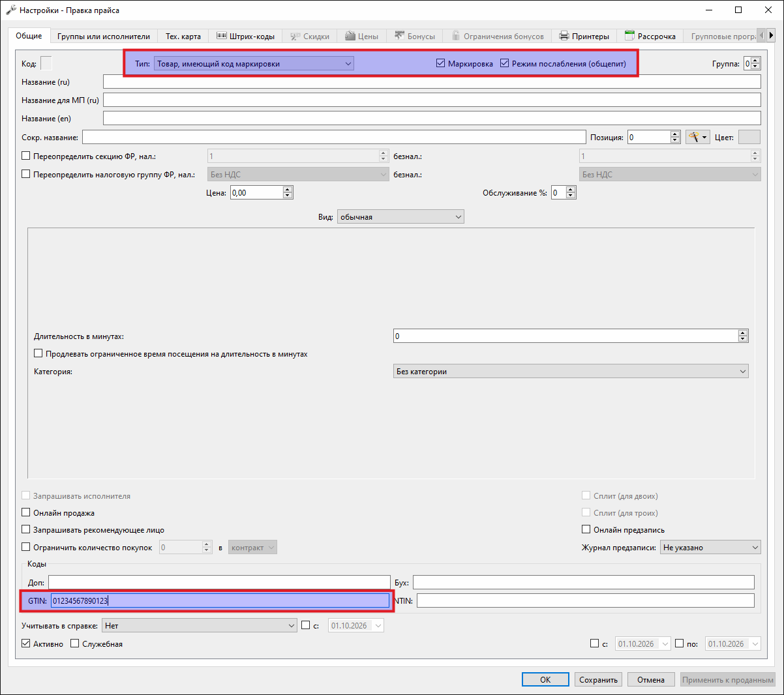Click the Бух code input field
The image size is (784, 695).
click(584, 583)
